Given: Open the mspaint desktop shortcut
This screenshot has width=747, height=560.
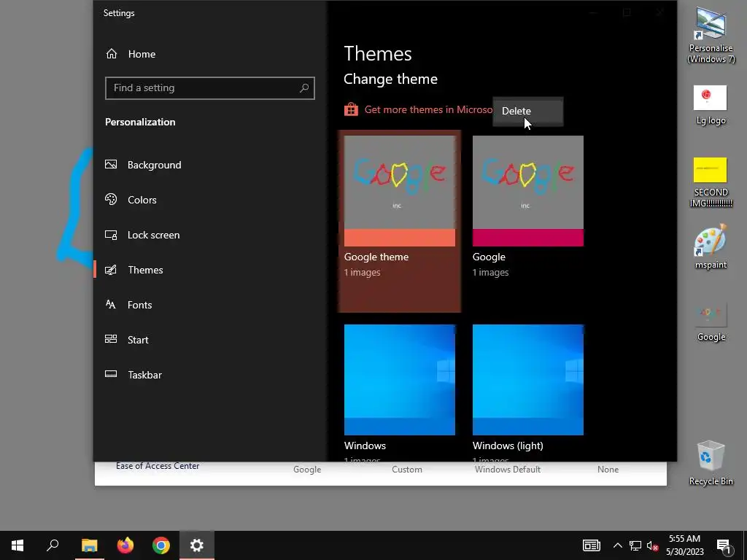Looking at the screenshot, I should (711, 246).
